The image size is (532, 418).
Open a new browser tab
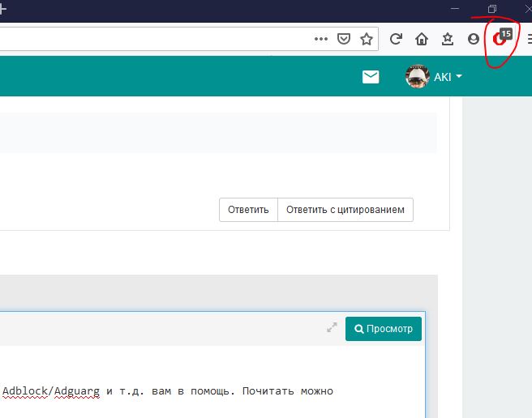pyautogui.click(x=2, y=9)
